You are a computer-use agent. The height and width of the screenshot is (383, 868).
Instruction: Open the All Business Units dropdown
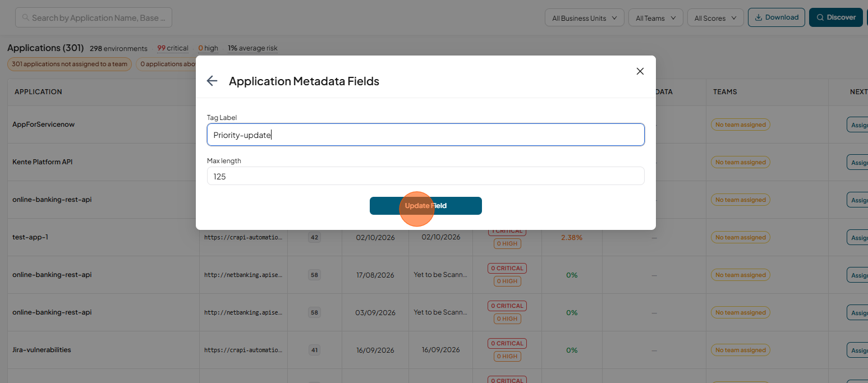tap(585, 17)
